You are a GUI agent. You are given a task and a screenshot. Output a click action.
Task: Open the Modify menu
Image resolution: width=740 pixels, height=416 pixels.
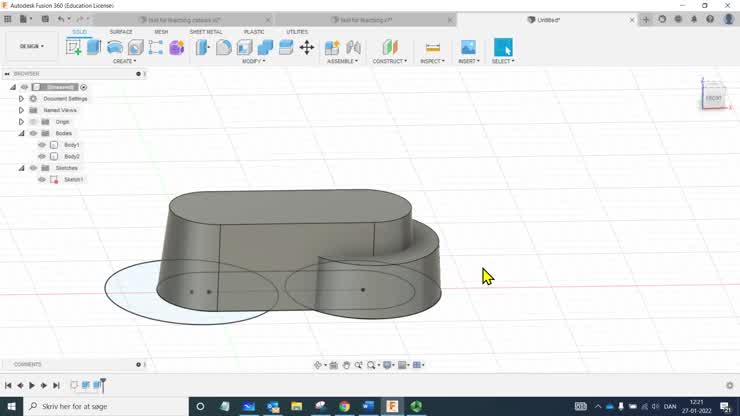point(253,61)
